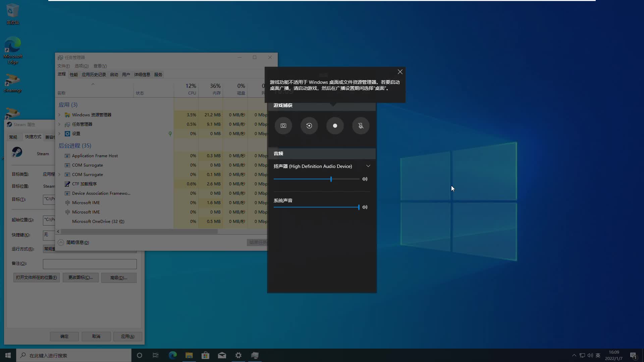644x362 pixels.
Task: Adjust the system sounds volume slider
Action: coord(359,207)
